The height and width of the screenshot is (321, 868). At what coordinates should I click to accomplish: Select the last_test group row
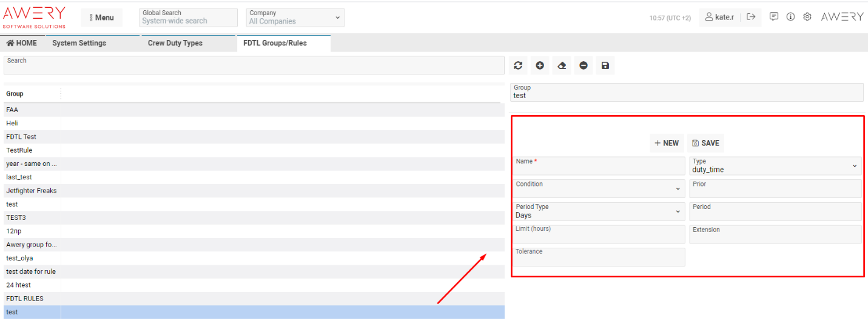tap(254, 177)
